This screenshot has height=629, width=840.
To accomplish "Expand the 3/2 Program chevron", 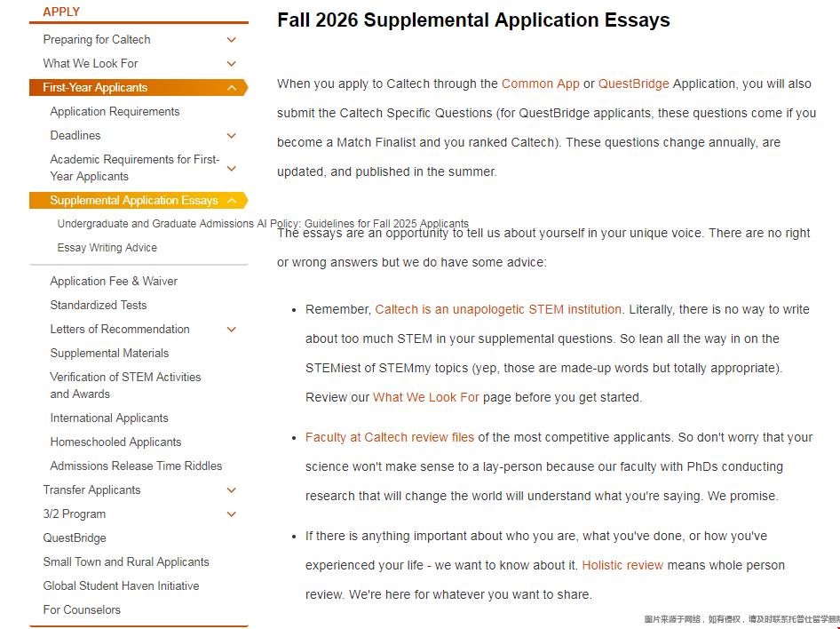I will point(232,514).
